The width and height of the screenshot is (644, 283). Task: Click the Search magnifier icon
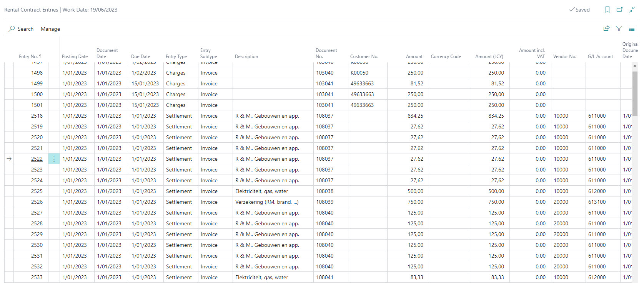pos(12,29)
